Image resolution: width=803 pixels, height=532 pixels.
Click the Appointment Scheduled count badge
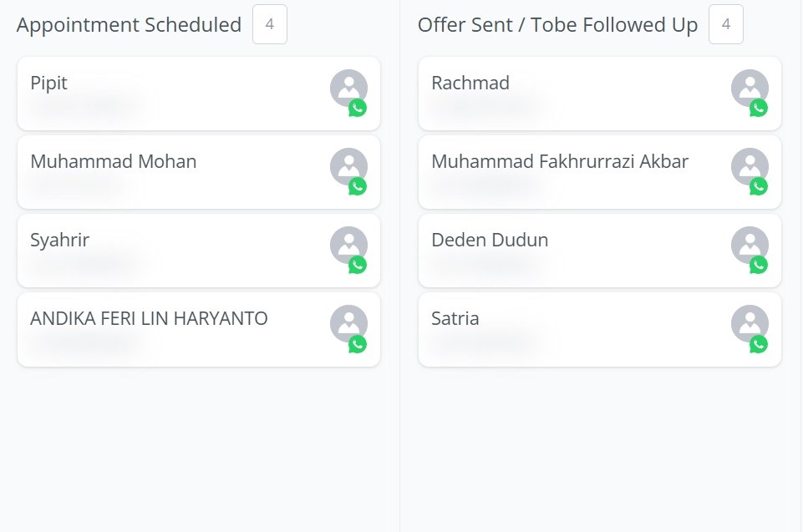click(270, 25)
